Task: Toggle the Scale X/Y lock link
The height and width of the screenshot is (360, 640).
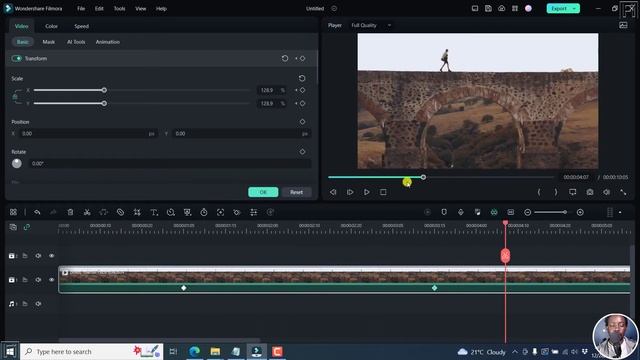Action: (15, 97)
